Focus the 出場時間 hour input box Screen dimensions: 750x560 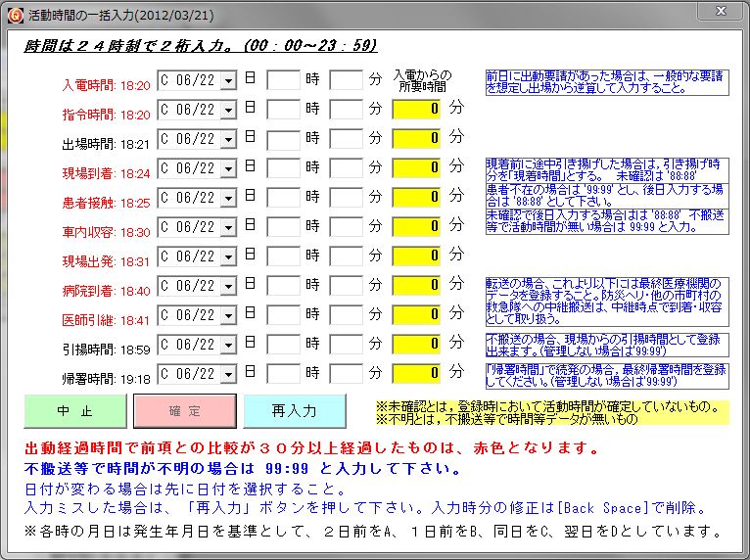[283, 139]
